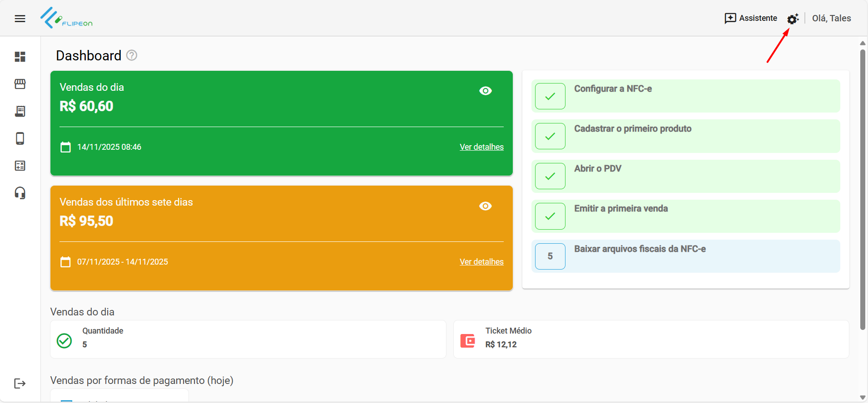Click the Configurar a NFC-e checkmark

click(x=550, y=96)
